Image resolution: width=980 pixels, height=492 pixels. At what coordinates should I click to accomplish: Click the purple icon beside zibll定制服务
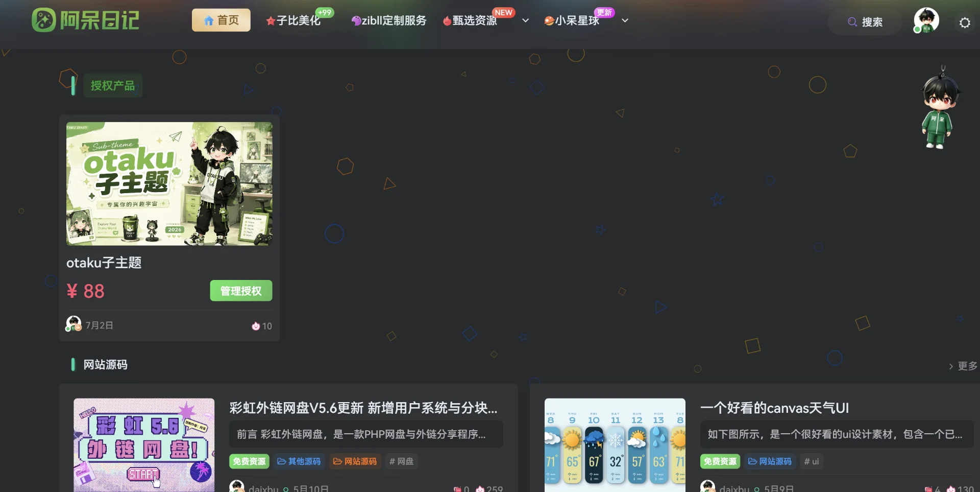click(356, 21)
